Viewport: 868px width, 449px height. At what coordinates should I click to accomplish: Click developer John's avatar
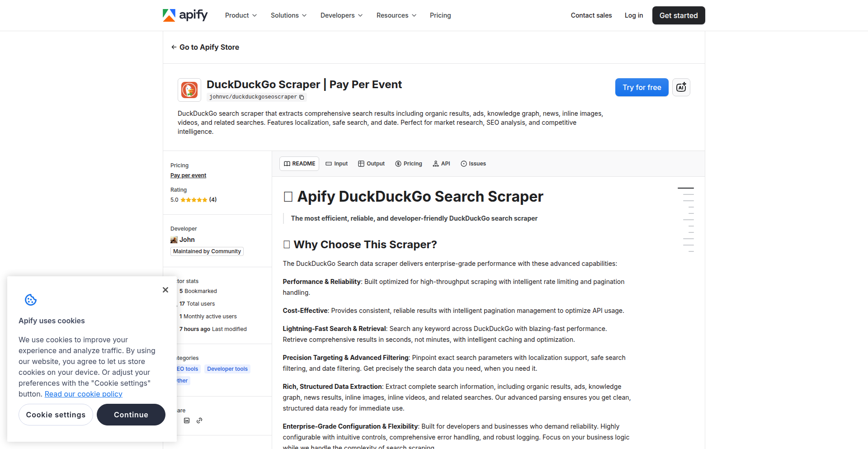tap(175, 240)
